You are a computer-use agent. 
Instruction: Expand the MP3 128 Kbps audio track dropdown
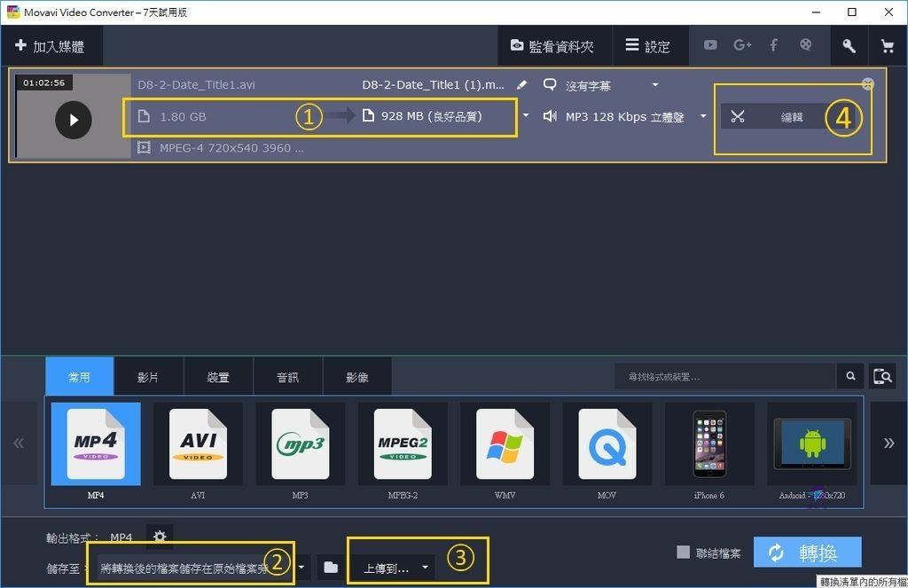click(x=703, y=116)
